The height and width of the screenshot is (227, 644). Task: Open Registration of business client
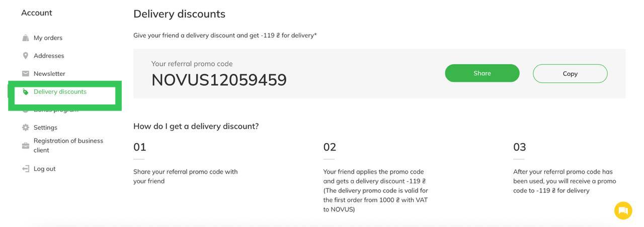tap(68, 146)
